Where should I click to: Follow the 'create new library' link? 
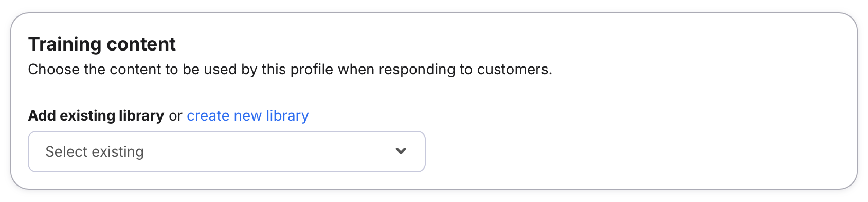248,115
